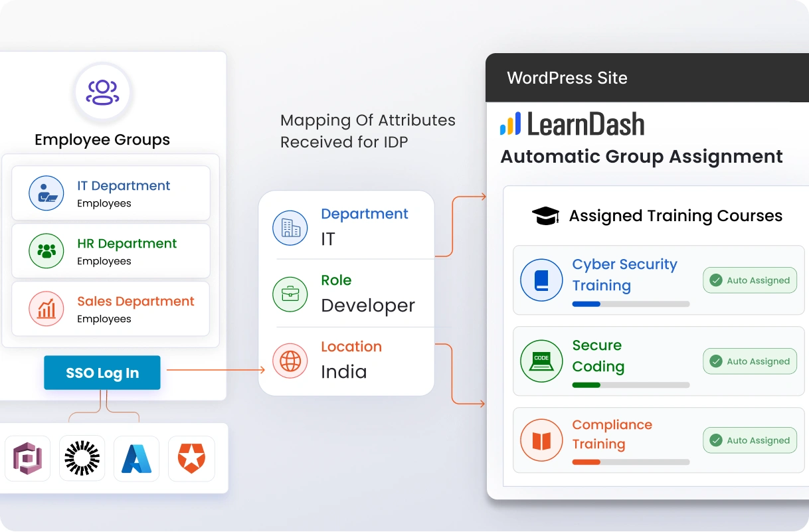Click the SSO Log In button

[102, 373]
